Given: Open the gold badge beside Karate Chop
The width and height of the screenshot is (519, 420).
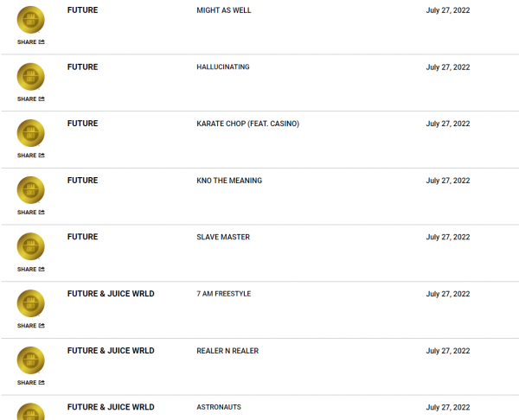Looking at the screenshot, I should (x=31, y=133).
